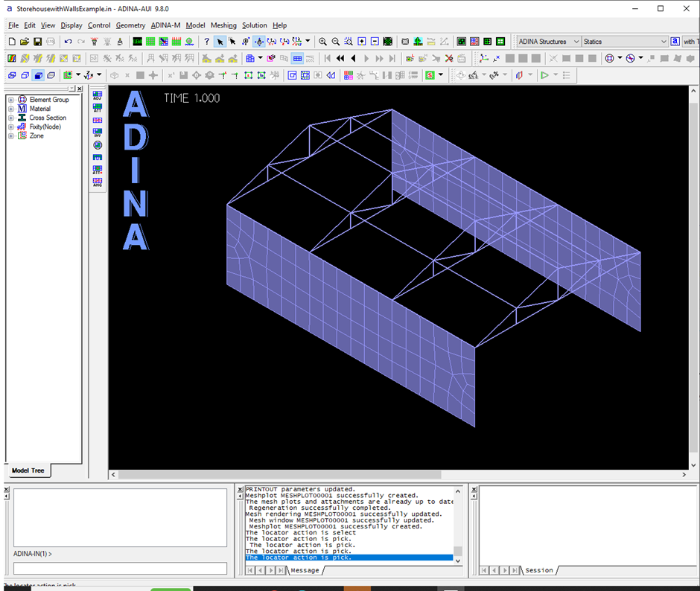Image resolution: width=700 pixels, height=591 pixels.
Task: Open the Geometry menu
Action: 130,25
